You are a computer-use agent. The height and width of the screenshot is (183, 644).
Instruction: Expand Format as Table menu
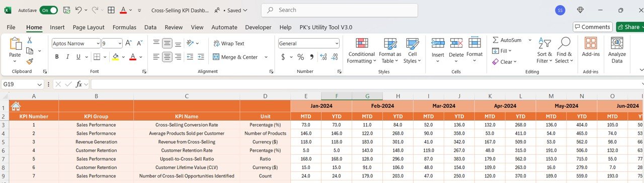[x=390, y=50]
